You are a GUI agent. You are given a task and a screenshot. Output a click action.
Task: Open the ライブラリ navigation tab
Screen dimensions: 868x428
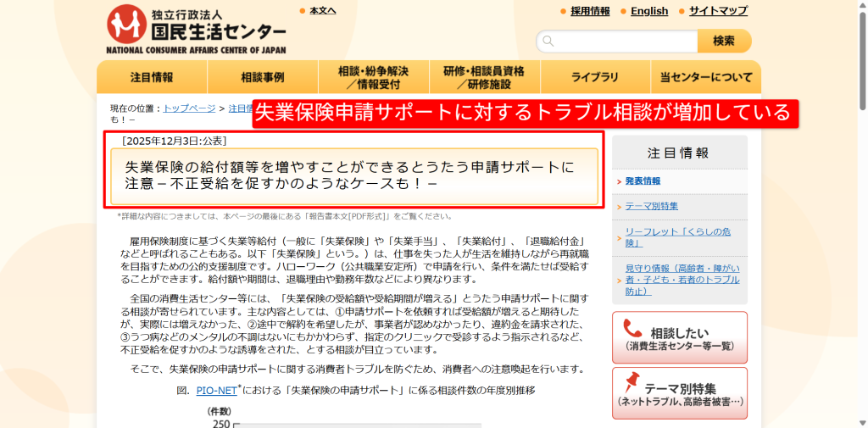[x=595, y=77]
